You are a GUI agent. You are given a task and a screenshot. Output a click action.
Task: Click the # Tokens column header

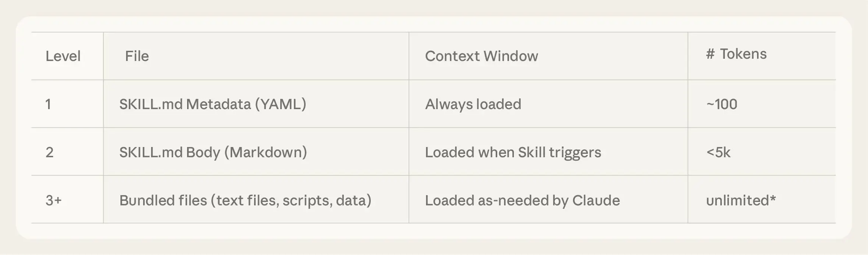736,54
